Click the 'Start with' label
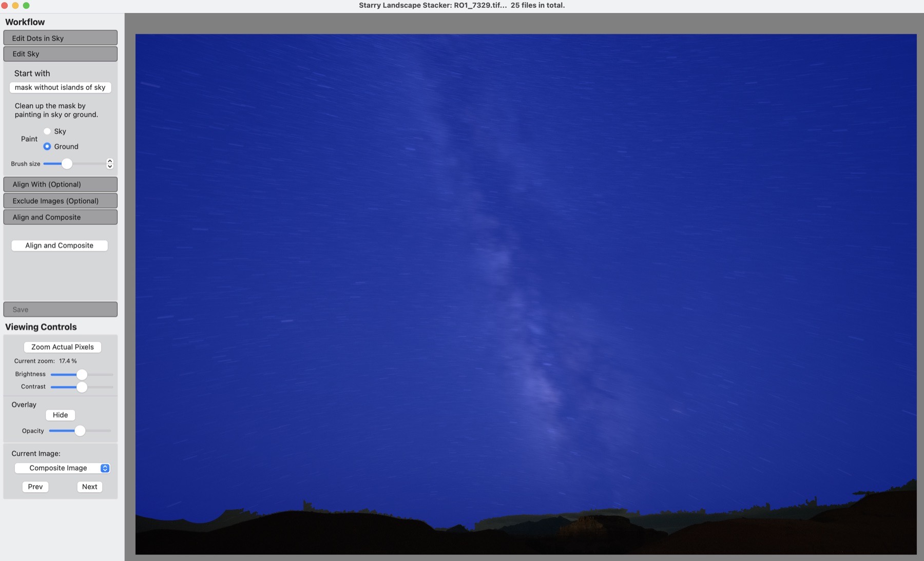This screenshot has height=561, width=924. [32, 73]
